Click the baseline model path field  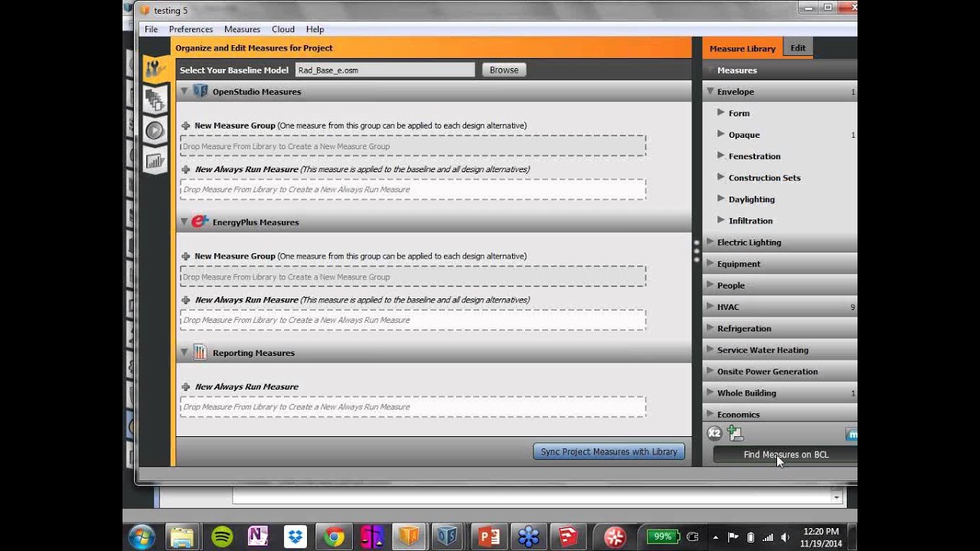coord(385,70)
